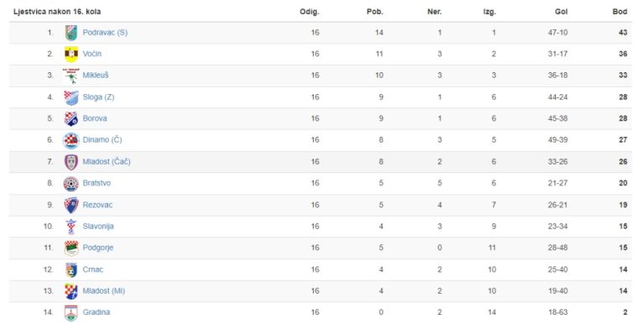Click the Podravac (S) club crest
Image resolution: width=644 pixels, height=329 pixels.
tap(71, 33)
